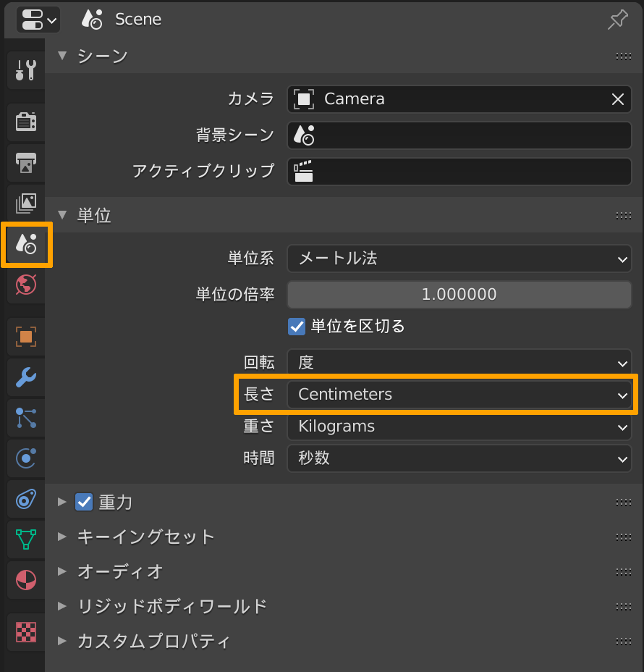Open the Tool properties tab
The width and height of the screenshot is (644, 672).
26,70
